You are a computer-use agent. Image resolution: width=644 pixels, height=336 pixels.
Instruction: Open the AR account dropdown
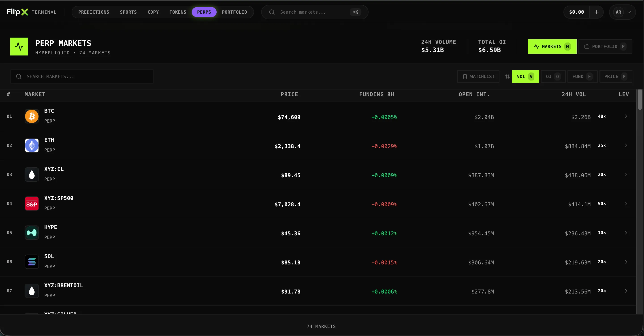click(x=622, y=12)
